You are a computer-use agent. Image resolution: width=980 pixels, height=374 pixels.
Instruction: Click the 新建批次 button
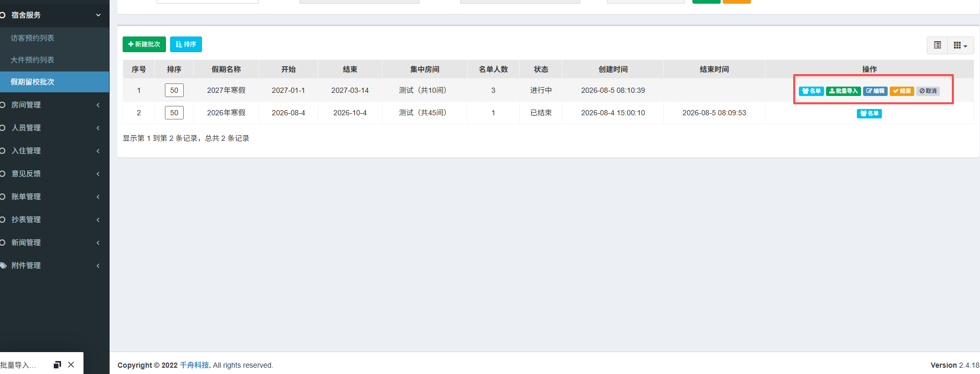point(144,44)
